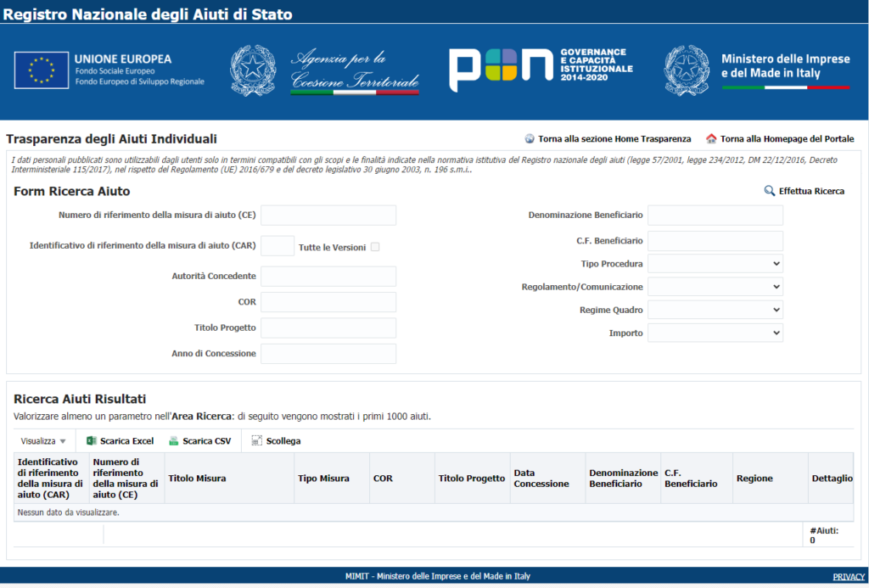The width and height of the screenshot is (869, 588).
Task: Click the globe icon for Home Trasparenza
Action: 530,138
